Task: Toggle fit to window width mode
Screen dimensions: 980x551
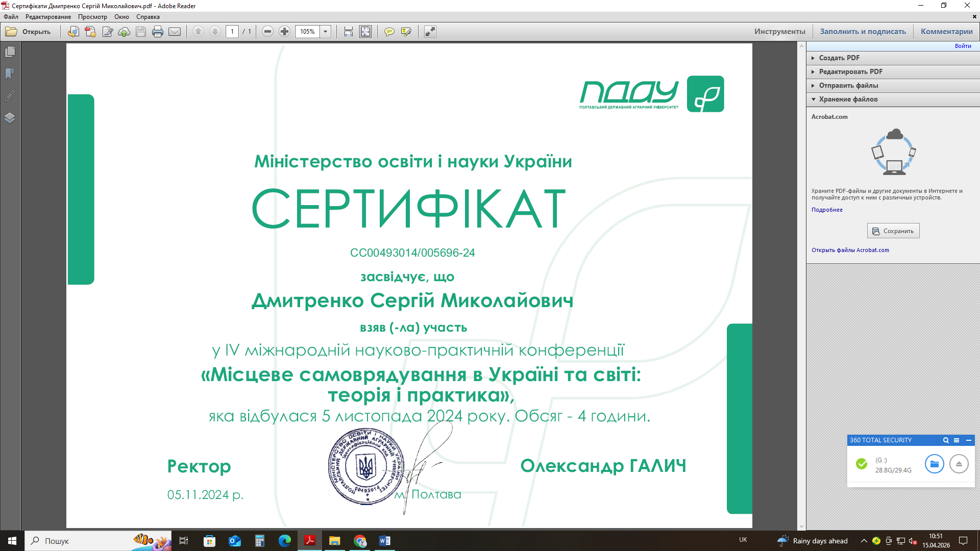Action: (348, 32)
